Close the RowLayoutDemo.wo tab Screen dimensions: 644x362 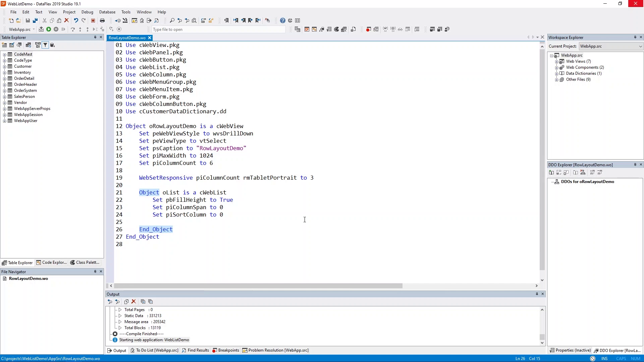[150, 38]
